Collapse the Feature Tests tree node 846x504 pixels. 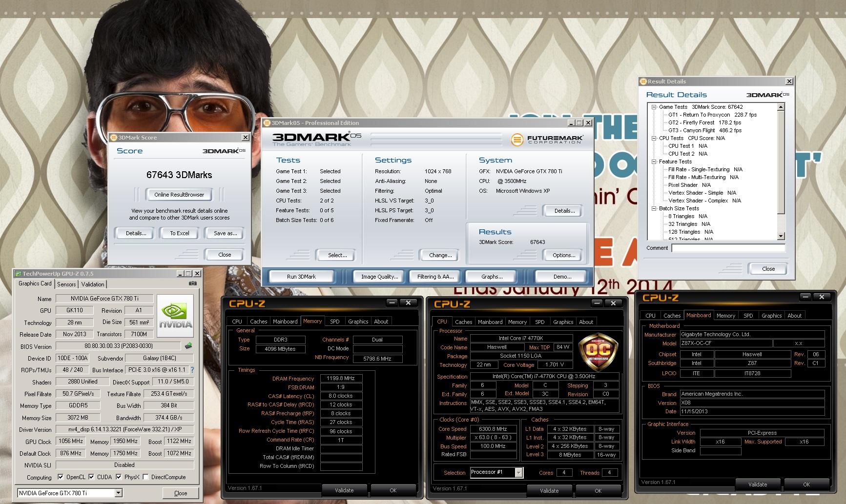[x=654, y=161]
